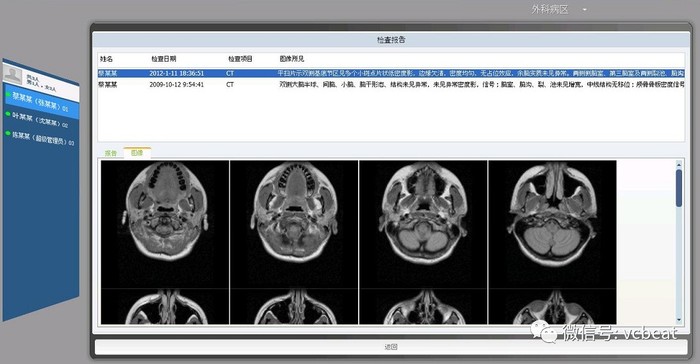Click the green status dot beside 02
700x364 pixels.
[x=8, y=114]
